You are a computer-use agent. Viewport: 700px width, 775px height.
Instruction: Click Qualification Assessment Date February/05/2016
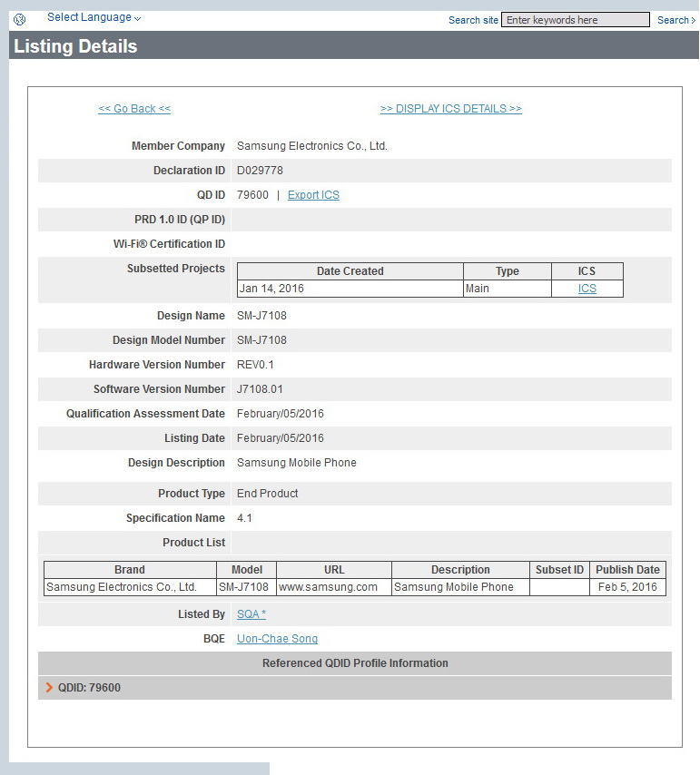pyautogui.click(x=281, y=414)
